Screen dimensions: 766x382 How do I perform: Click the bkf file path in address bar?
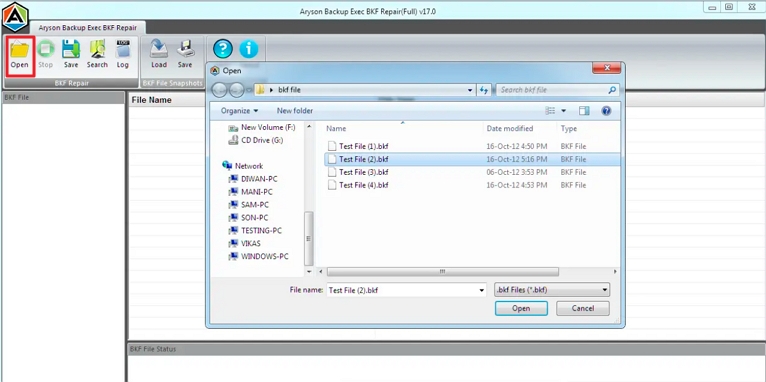coord(289,90)
